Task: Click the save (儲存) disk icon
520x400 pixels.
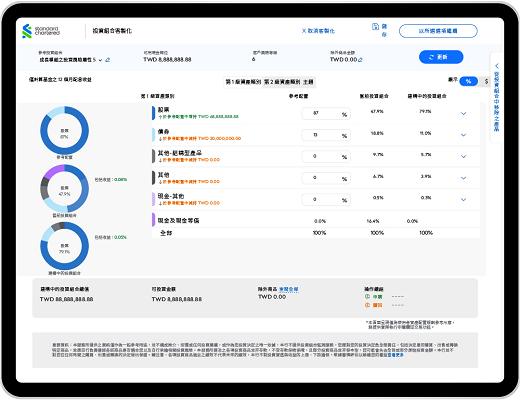Action: click(375, 27)
